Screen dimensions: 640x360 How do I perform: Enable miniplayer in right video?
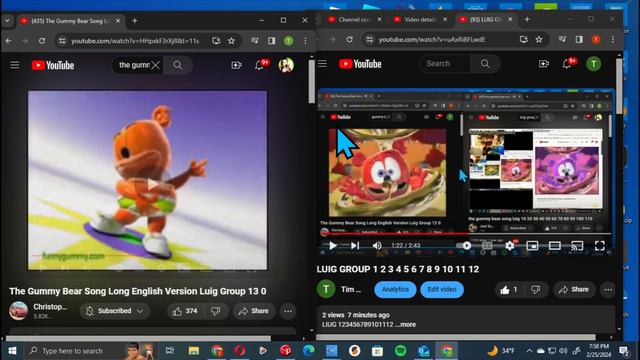(532, 245)
